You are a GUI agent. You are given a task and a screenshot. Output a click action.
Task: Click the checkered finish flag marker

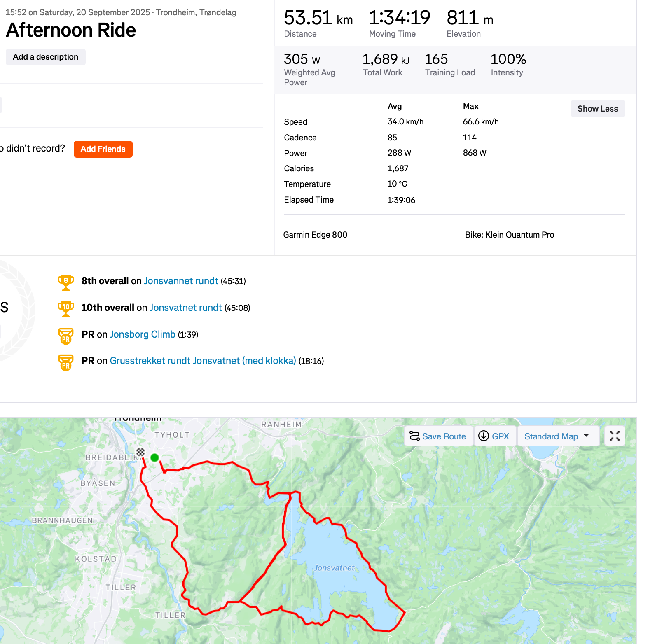point(140,452)
